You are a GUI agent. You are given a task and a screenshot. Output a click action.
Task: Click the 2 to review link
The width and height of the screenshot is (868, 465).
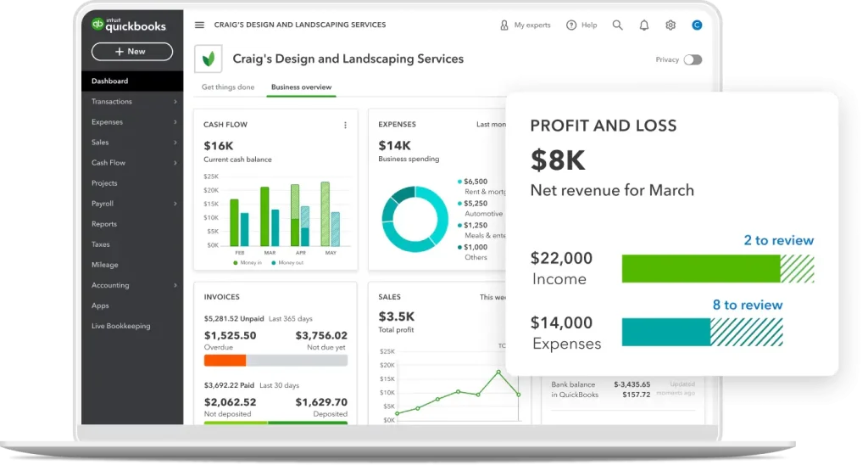point(778,240)
